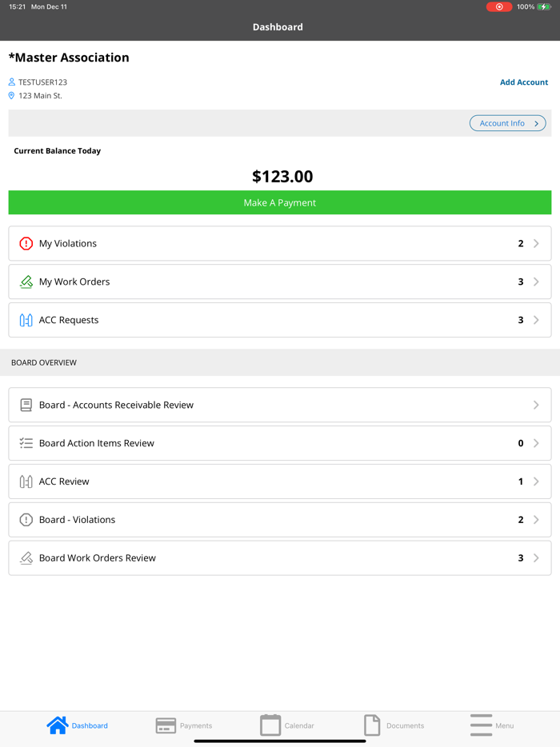
Task: Click the 123 Main St. location pin icon
Action: [x=12, y=96]
